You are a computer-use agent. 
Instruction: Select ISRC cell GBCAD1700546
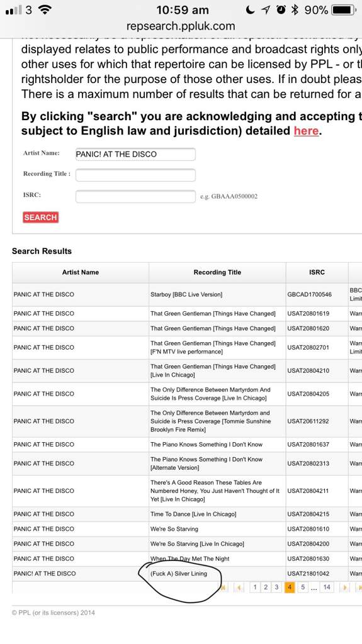[x=317, y=294]
